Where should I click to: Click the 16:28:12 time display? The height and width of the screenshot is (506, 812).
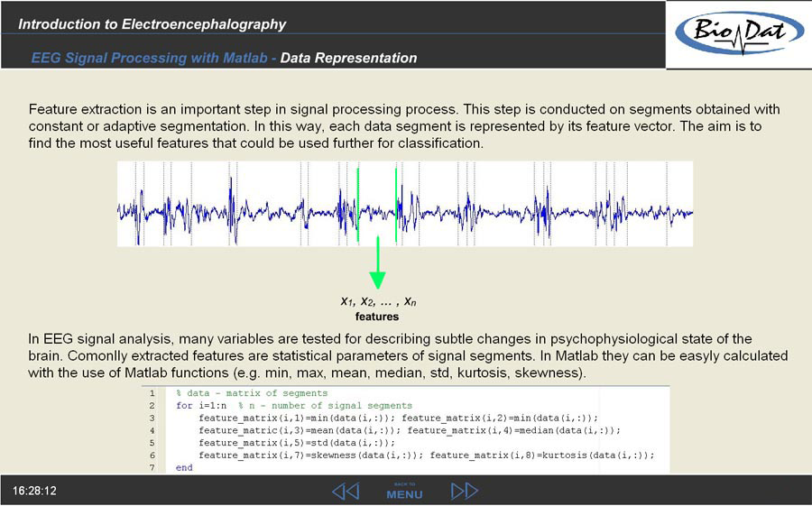point(34,491)
